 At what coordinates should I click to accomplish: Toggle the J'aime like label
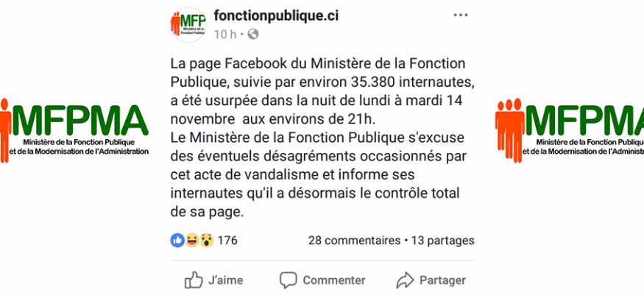(225, 280)
